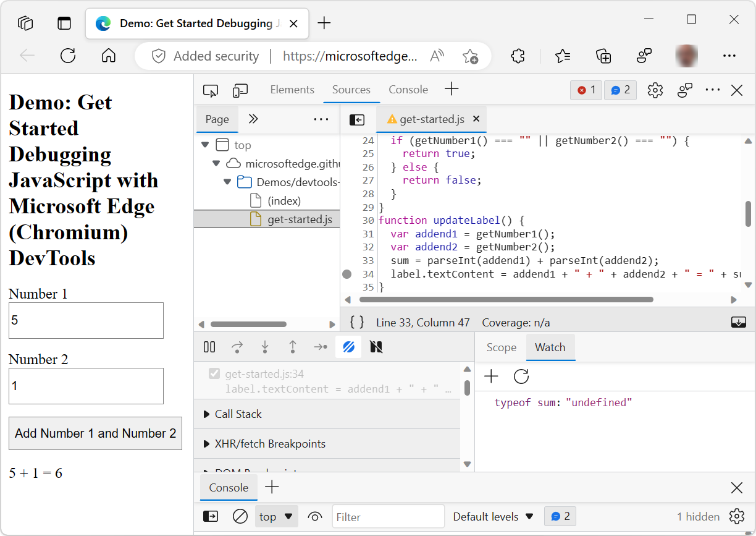Image resolution: width=756 pixels, height=536 pixels.
Task: Toggle deactivate breakpoints
Action: pos(348,347)
